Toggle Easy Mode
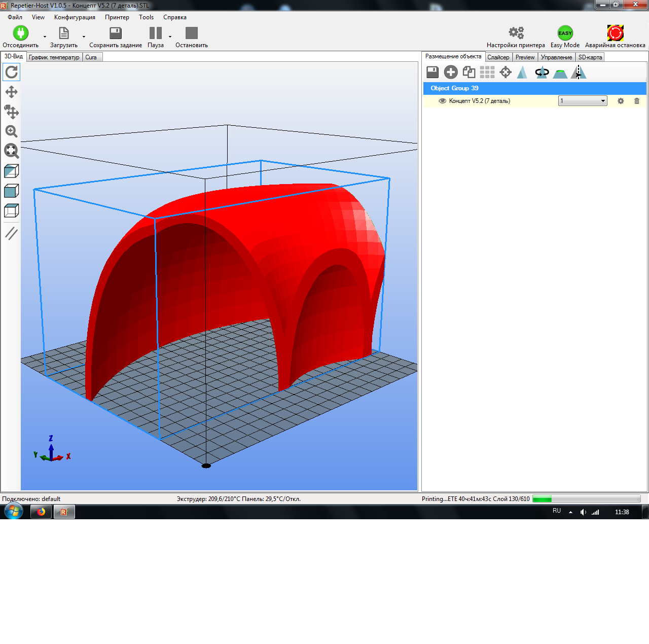The image size is (649, 644). click(564, 33)
